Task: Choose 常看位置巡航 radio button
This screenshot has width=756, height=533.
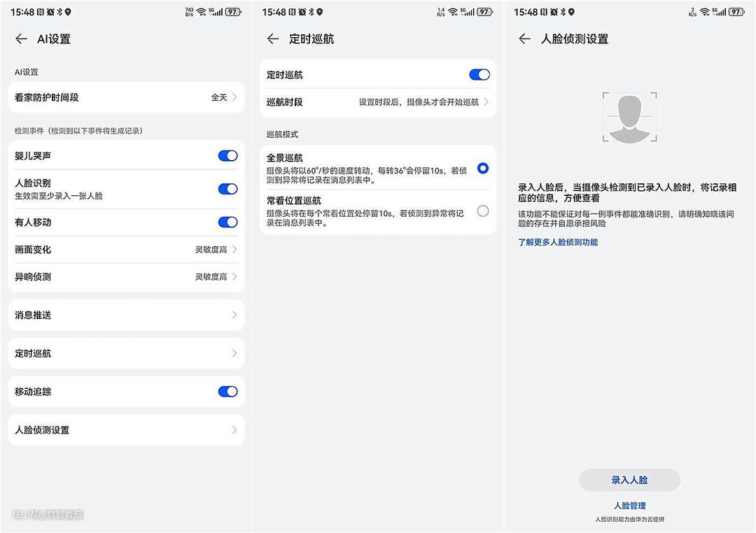Action: pyautogui.click(x=482, y=211)
